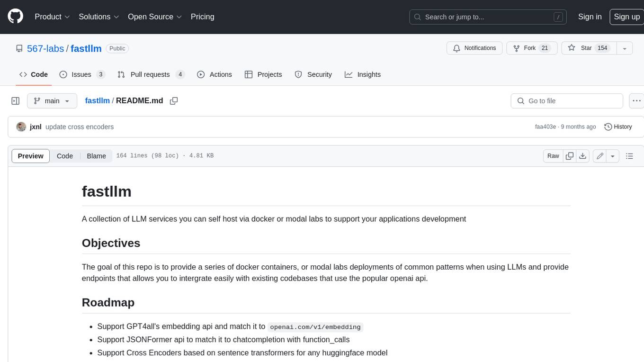Click the Issues count badge 3

(x=100, y=74)
